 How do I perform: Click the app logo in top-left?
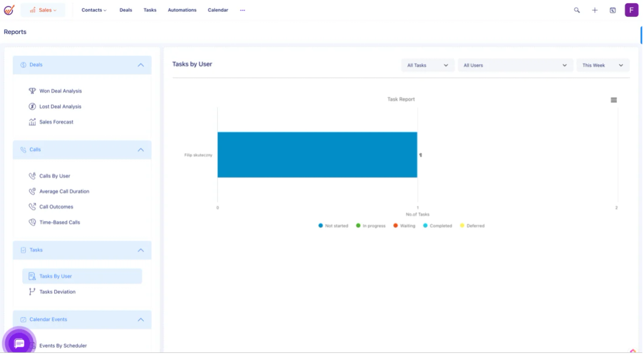(x=9, y=10)
